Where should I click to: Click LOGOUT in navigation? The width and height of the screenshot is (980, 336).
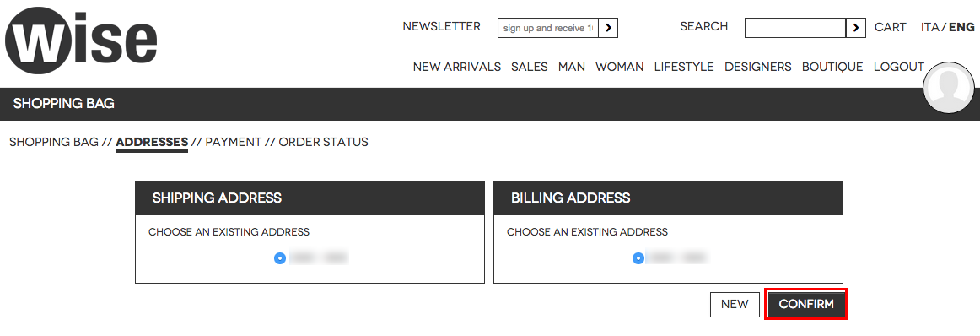pos(899,67)
